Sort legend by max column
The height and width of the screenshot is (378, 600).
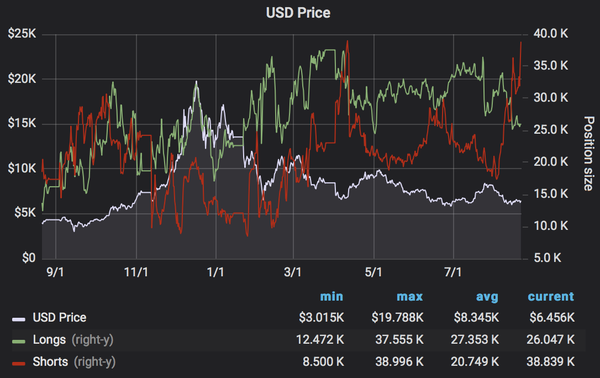410,297
